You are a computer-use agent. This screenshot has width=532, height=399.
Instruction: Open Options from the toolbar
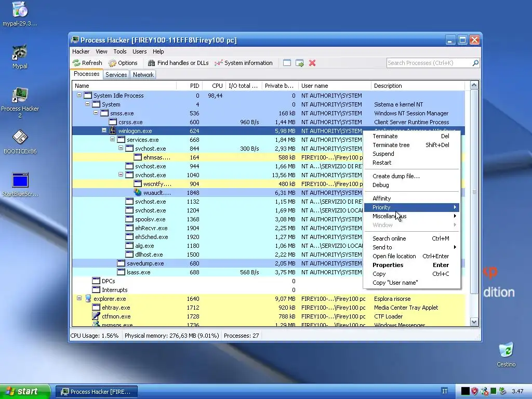pyautogui.click(x=123, y=63)
